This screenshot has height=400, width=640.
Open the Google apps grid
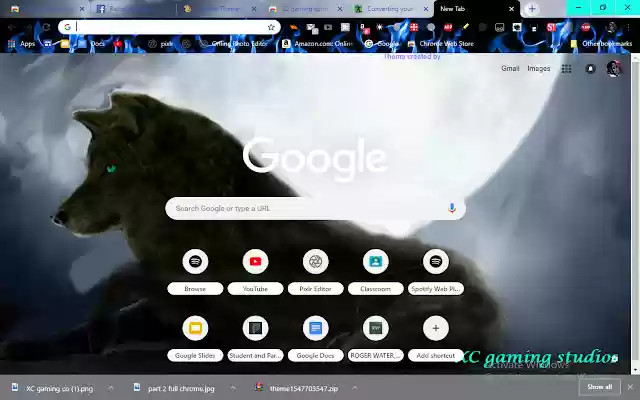(x=566, y=69)
